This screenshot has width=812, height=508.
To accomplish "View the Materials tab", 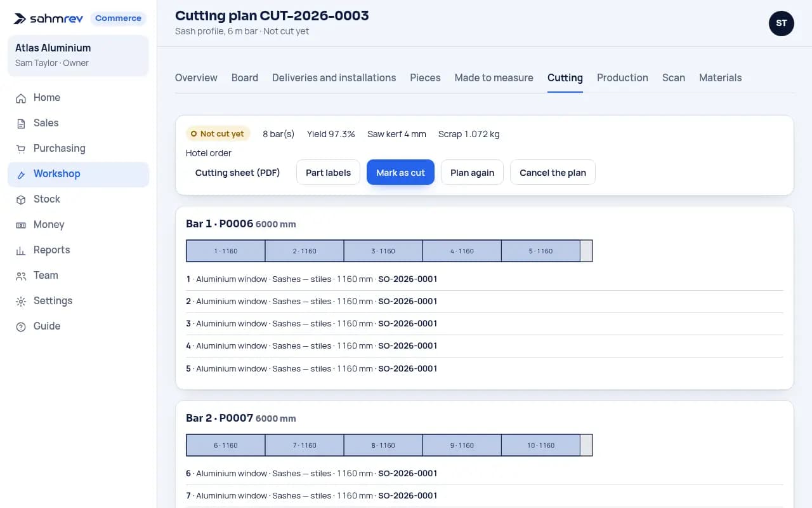I will [x=720, y=77].
